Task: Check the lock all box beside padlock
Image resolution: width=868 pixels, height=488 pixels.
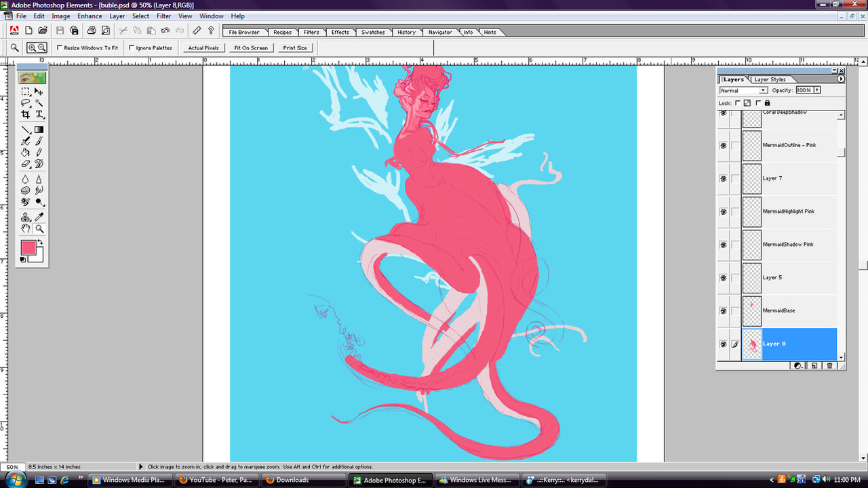Action: click(x=757, y=103)
